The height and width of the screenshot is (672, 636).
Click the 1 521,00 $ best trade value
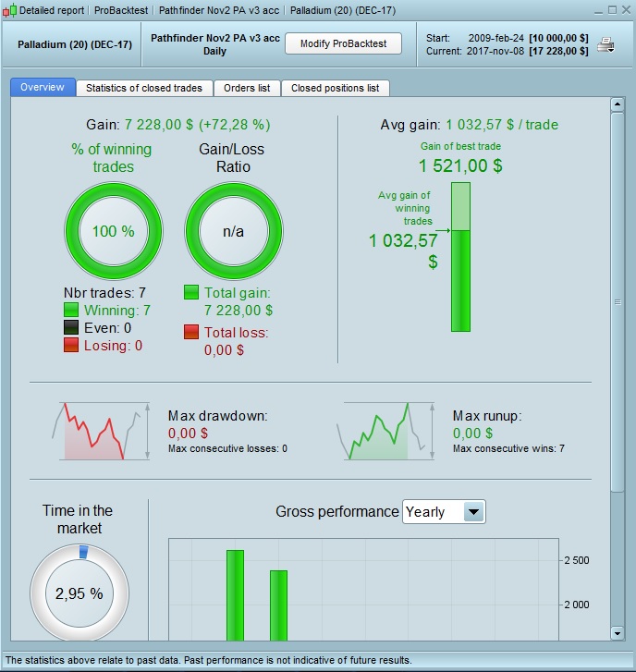[460, 165]
